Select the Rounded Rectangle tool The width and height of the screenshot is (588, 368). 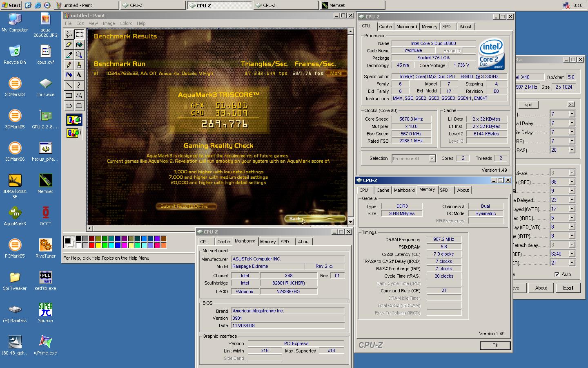[79, 106]
